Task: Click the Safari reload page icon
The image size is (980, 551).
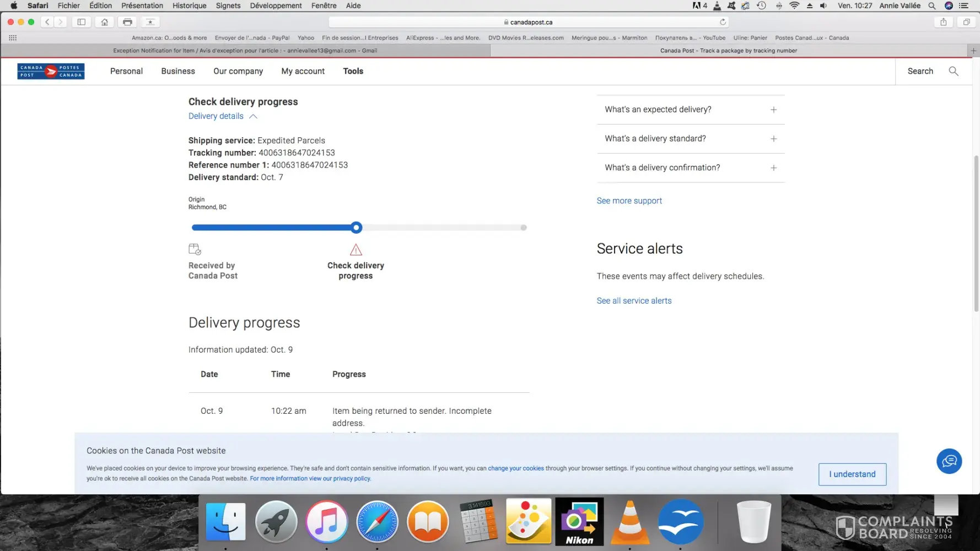Action: (723, 22)
